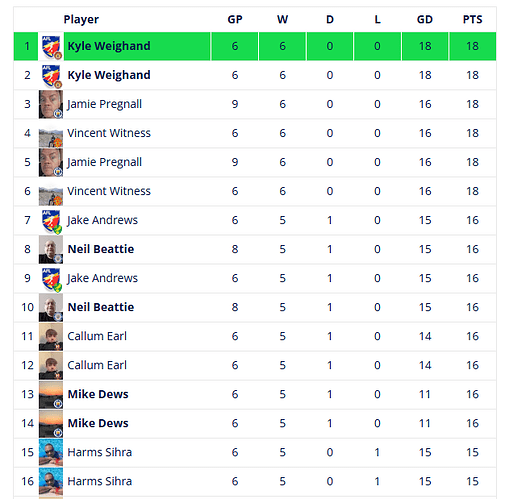Click Callum Earl's avatar in row 11

(x=51, y=336)
